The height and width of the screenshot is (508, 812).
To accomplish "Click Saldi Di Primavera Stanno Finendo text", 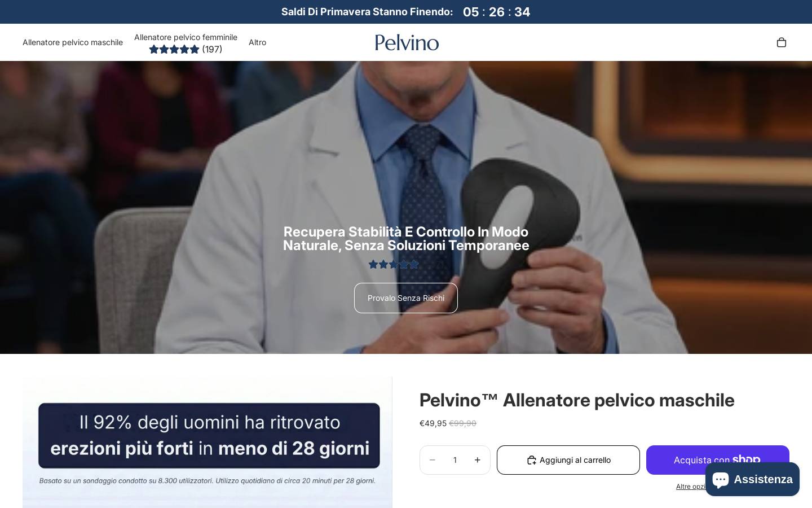I will pos(367,12).
